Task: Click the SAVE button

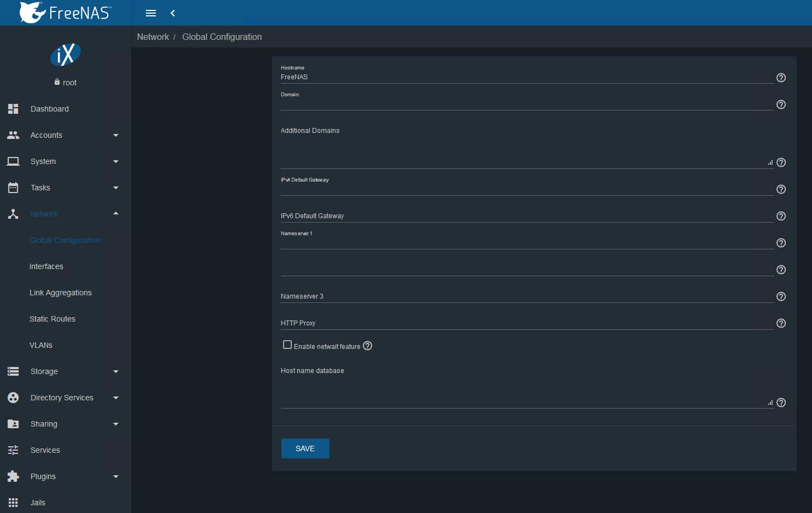Action: 305,448
